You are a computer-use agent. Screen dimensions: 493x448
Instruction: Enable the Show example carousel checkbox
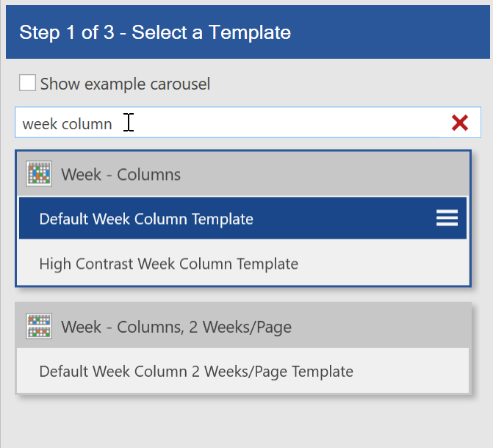(x=27, y=83)
